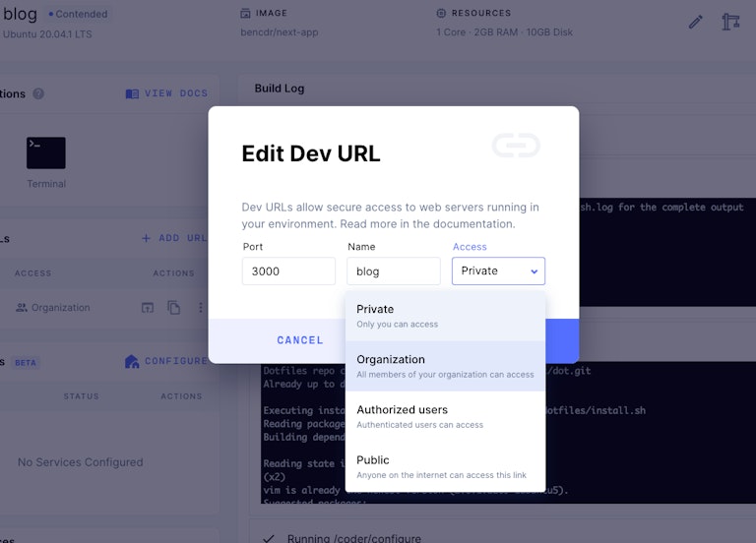756x543 pixels.
Task: Open the three-dot menu for Organization URL
Action: coord(201,307)
